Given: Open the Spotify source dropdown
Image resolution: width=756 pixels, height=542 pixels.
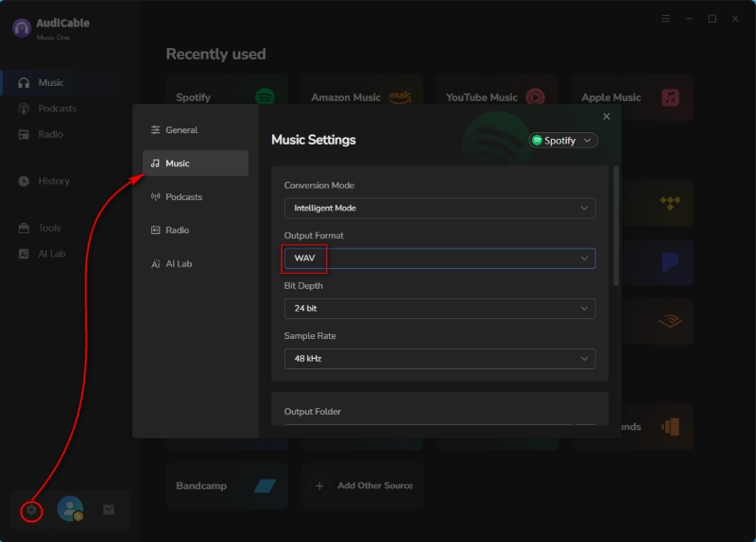Looking at the screenshot, I should 563,141.
